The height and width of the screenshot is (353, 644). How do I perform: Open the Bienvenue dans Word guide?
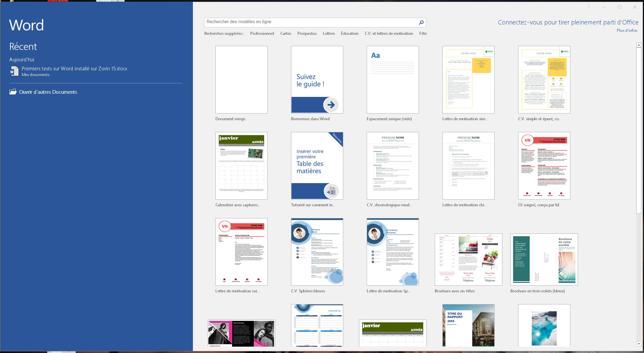pos(317,80)
